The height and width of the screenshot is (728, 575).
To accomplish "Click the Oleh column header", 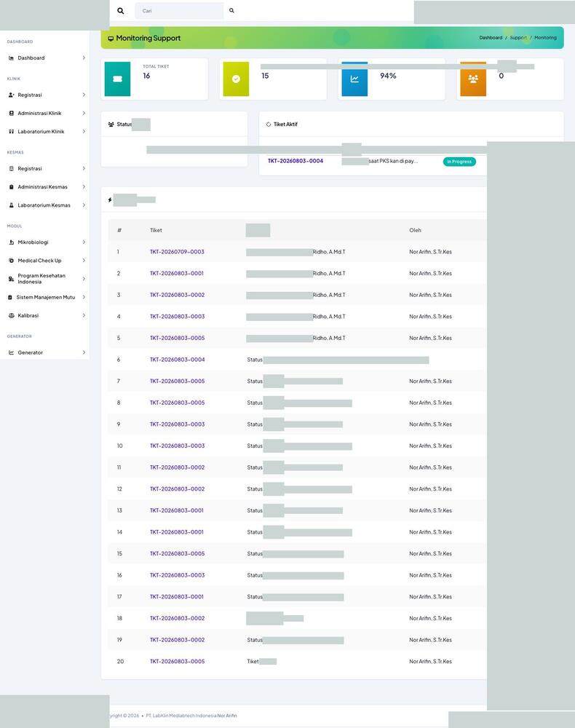I will (x=415, y=230).
